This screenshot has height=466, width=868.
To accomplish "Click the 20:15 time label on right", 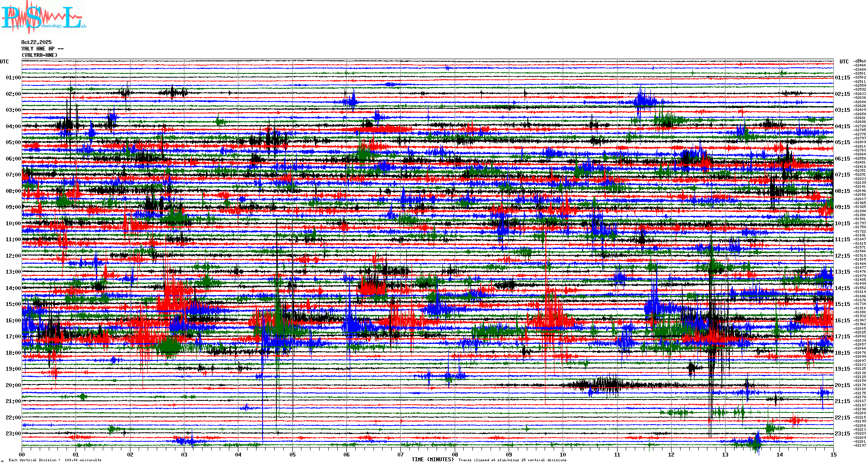I will (x=842, y=385).
